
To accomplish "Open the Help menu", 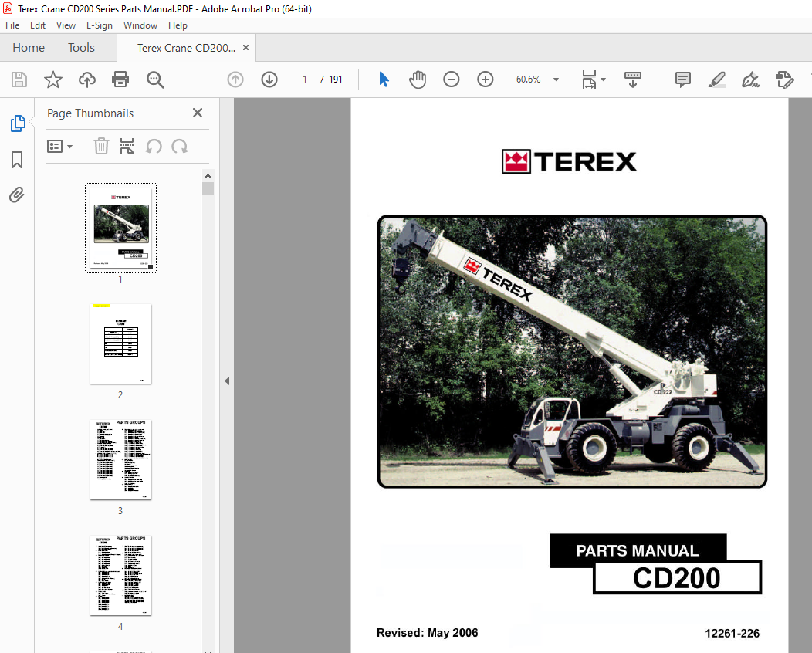I will [178, 25].
